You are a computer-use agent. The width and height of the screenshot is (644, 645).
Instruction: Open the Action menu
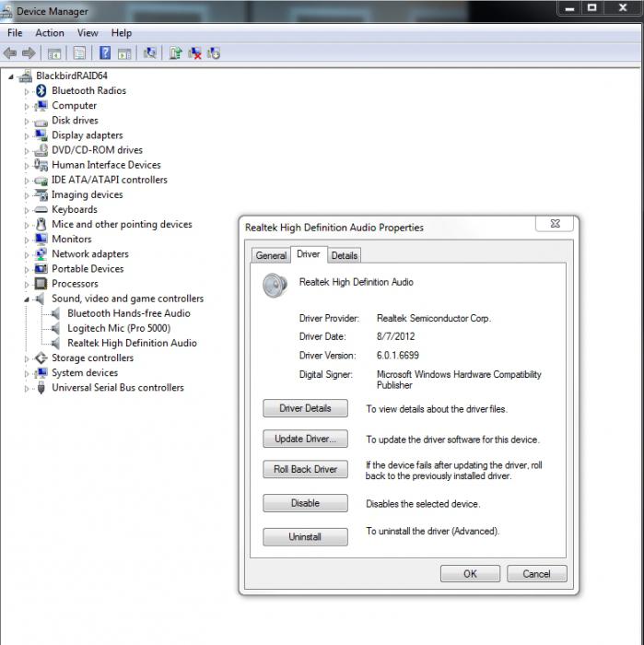point(50,33)
